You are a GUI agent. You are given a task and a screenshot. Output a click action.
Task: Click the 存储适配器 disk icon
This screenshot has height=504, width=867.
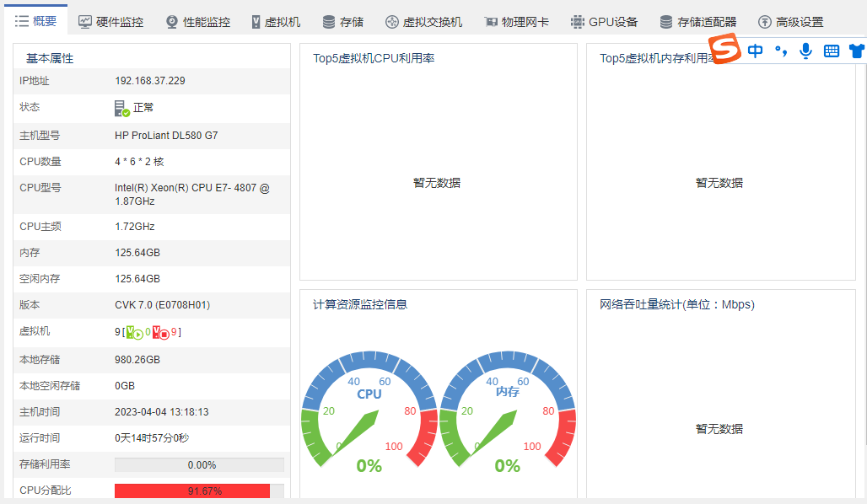(665, 22)
